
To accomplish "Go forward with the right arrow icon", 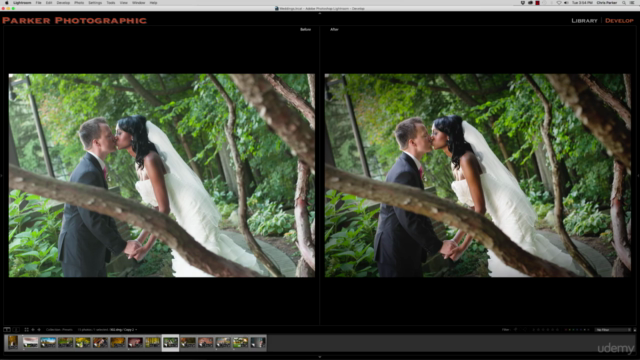I will pos(39,329).
